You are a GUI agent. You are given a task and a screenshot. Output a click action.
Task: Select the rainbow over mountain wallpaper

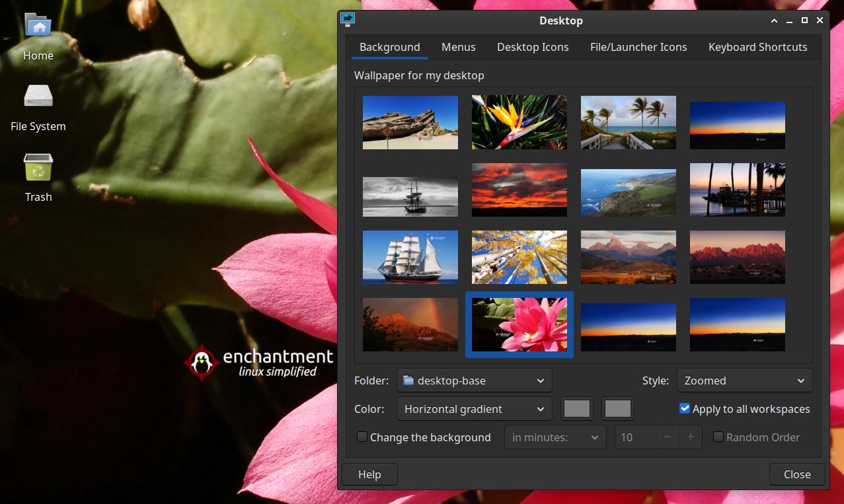point(410,324)
